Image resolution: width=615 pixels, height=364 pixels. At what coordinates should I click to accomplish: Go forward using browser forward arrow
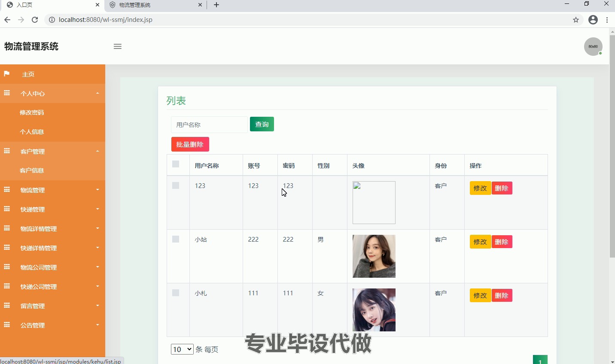pos(21,20)
